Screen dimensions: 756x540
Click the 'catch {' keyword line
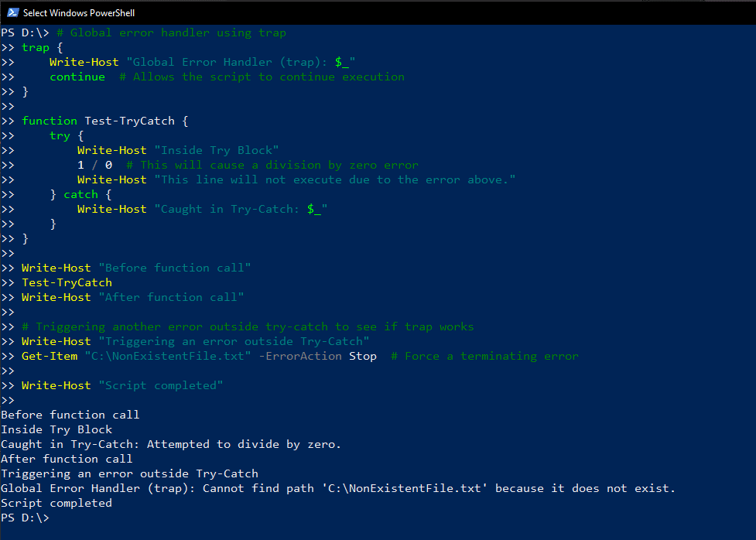[x=81, y=195]
